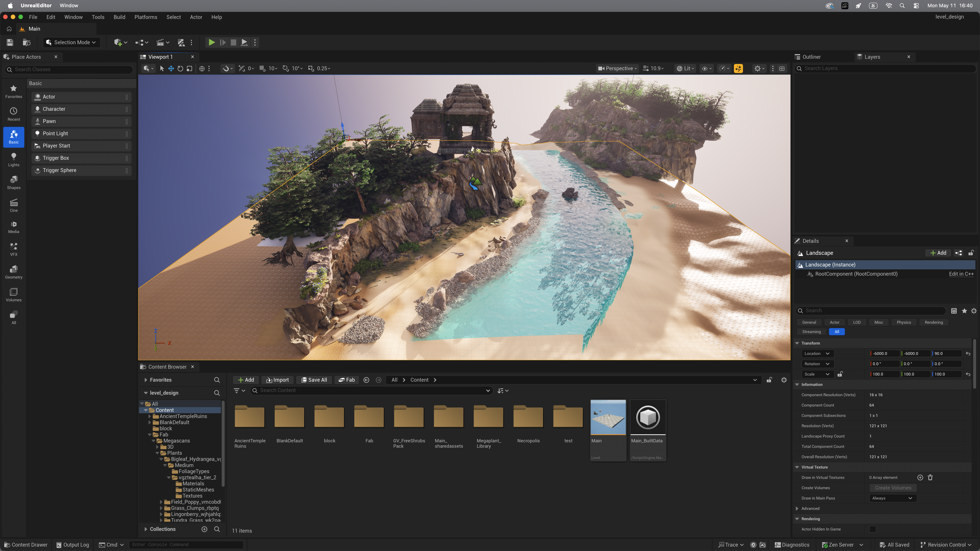The height and width of the screenshot is (551, 980).
Task: Click the viewport layout grid icon
Action: [782, 68]
